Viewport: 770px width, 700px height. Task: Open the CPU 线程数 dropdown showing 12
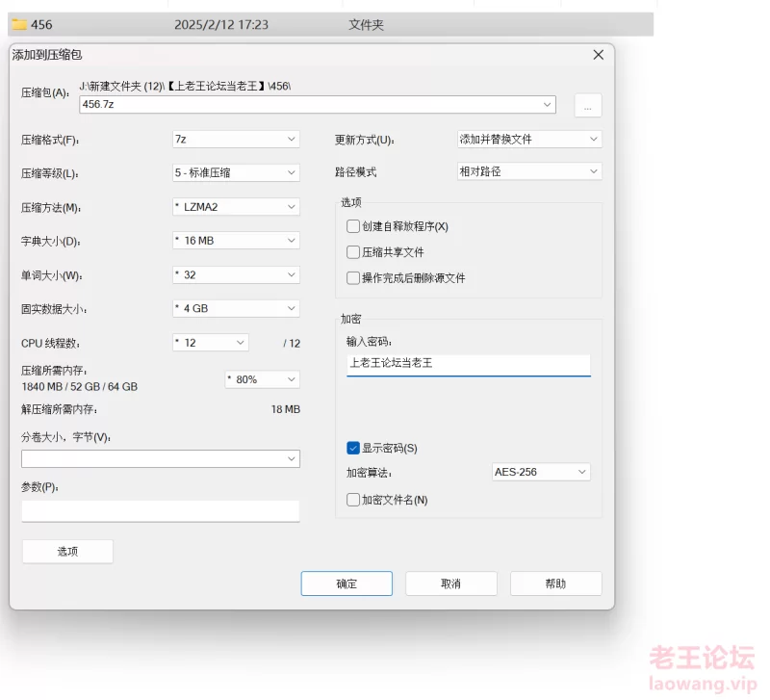(210, 343)
